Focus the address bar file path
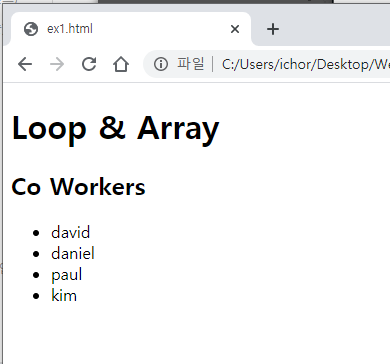Image resolution: width=390 pixels, height=364 pixels. point(305,64)
